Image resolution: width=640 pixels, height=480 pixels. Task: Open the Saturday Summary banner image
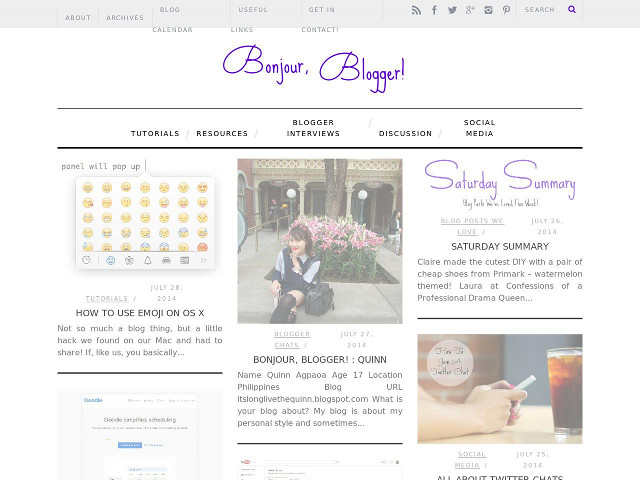point(500,183)
